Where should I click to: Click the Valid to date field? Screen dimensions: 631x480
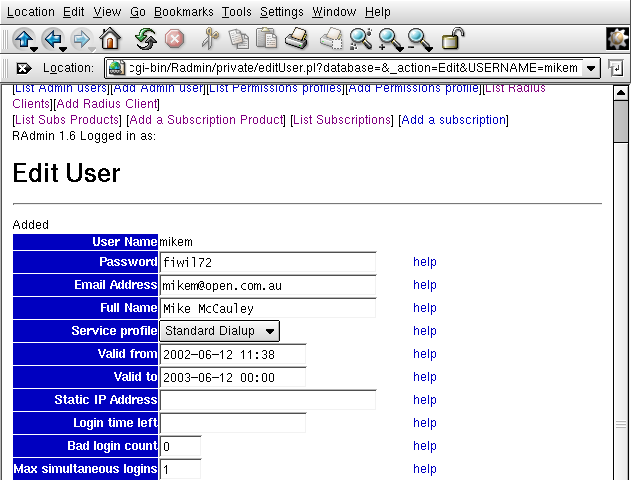[x=233, y=377]
